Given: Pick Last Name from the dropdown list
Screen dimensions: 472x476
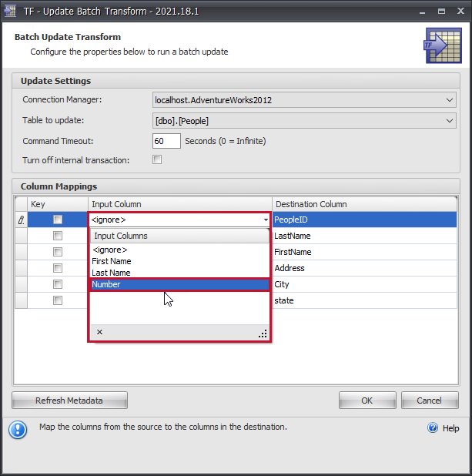Looking at the screenshot, I should pyautogui.click(x=111, y=273).
